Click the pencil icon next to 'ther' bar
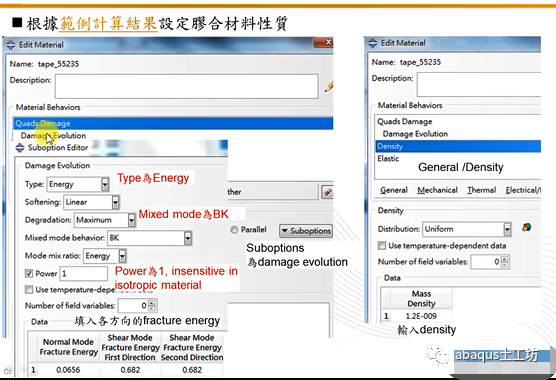The height and width of the screenshot is (380, 556). [x=327, y=192]
